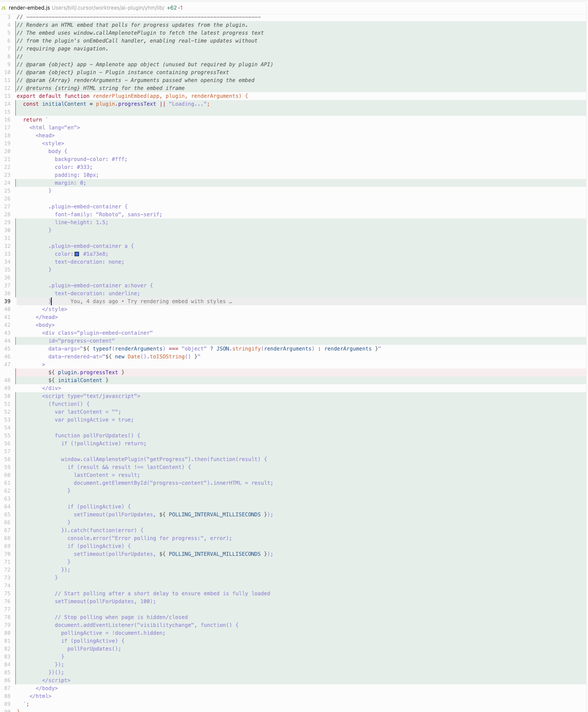588x712 pixels.
Task: Click the -1 deletions count
Action: 180,8
